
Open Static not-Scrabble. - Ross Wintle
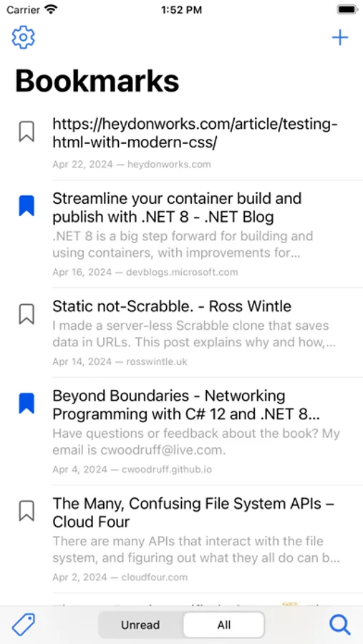[x=172, y=306]
